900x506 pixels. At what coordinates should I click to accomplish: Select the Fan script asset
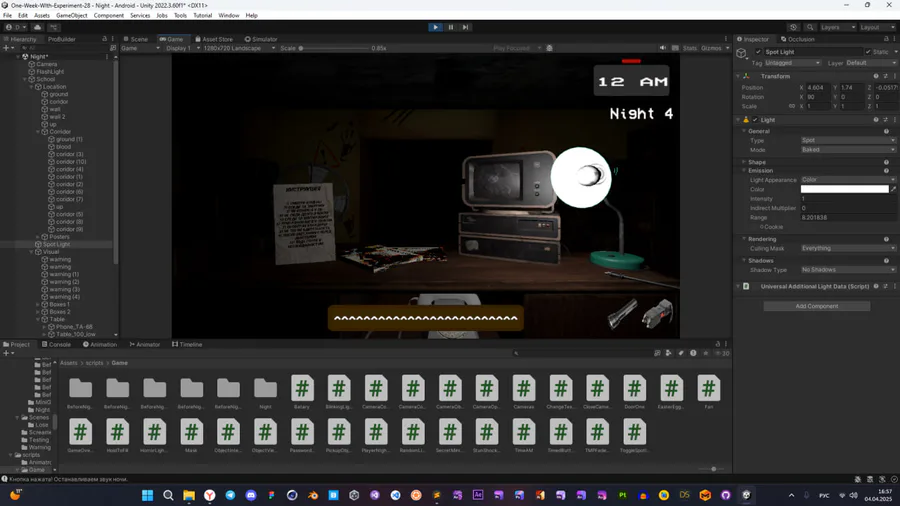708,392
